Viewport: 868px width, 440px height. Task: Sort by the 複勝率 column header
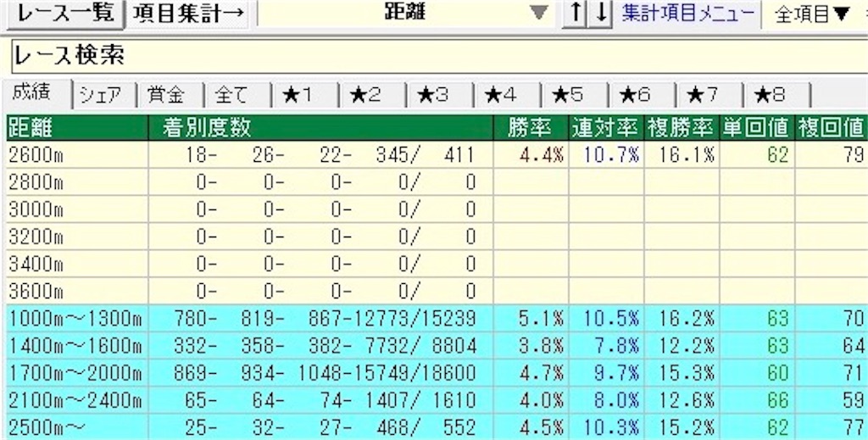pyautogui.click(x=682, y=128)
